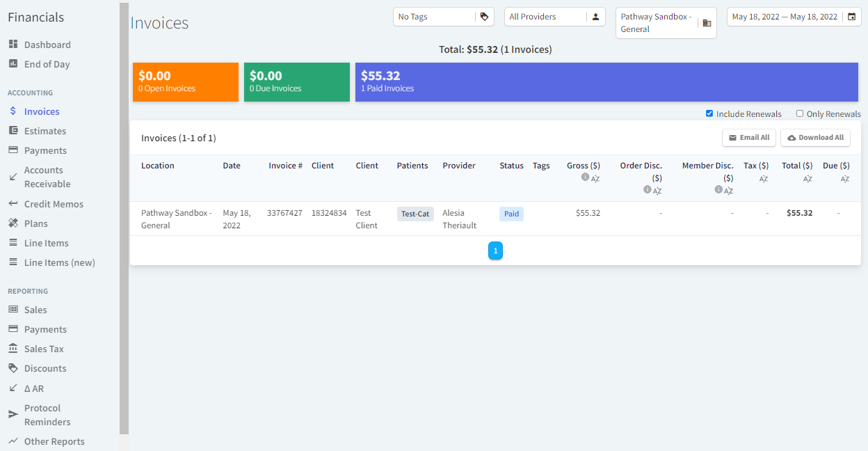The width and height of the screenshot is (868, 451).
Task: Click the location icon next to Pathway Sandbox
Action: coord(707,23)
